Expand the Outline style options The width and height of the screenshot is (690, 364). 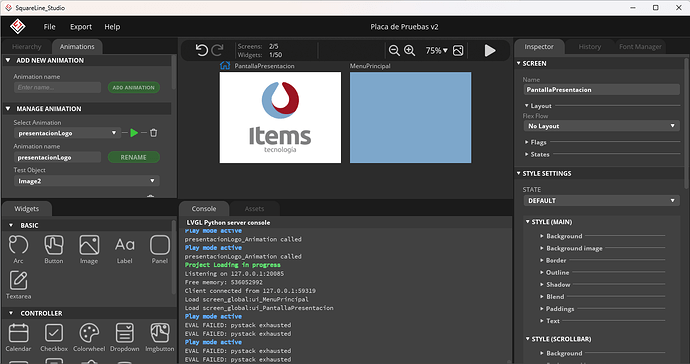542,272
